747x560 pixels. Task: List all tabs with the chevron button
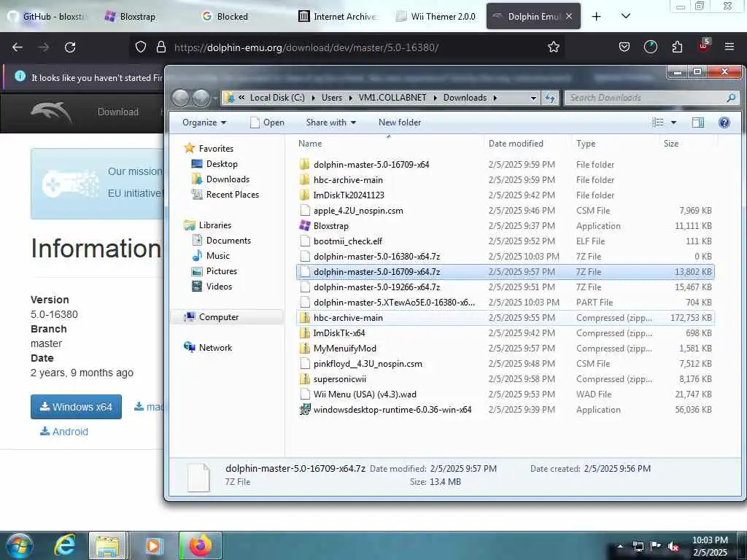click(x=625, y=16)
